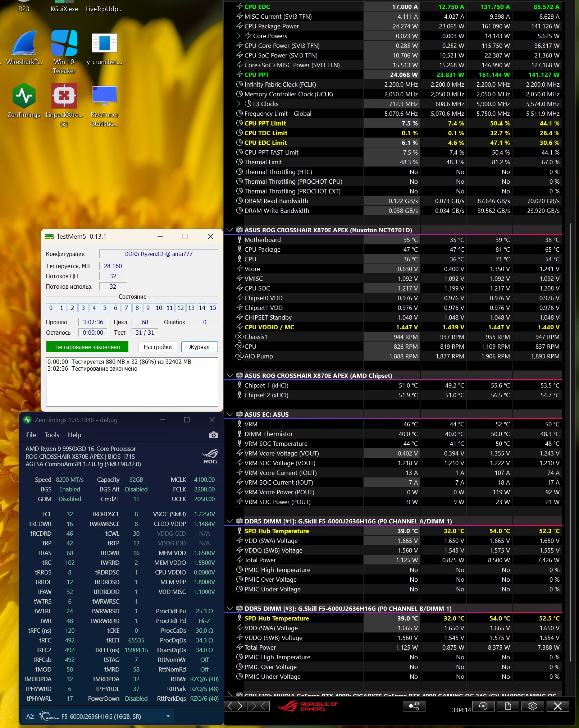This screenshot has height=728, width=579.
Task: Click thread cell 0 in TestMem5 state row
Action: click(51, 308)
